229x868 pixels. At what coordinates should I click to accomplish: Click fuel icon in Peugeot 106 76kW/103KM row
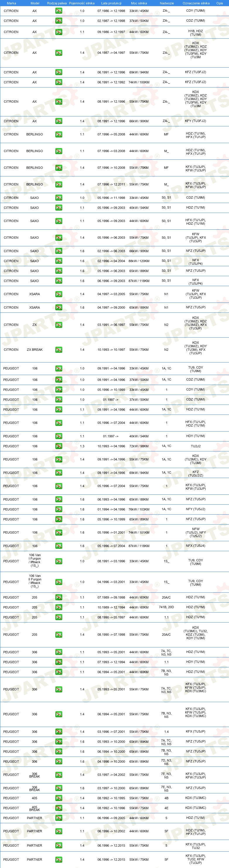pos(59,510)
